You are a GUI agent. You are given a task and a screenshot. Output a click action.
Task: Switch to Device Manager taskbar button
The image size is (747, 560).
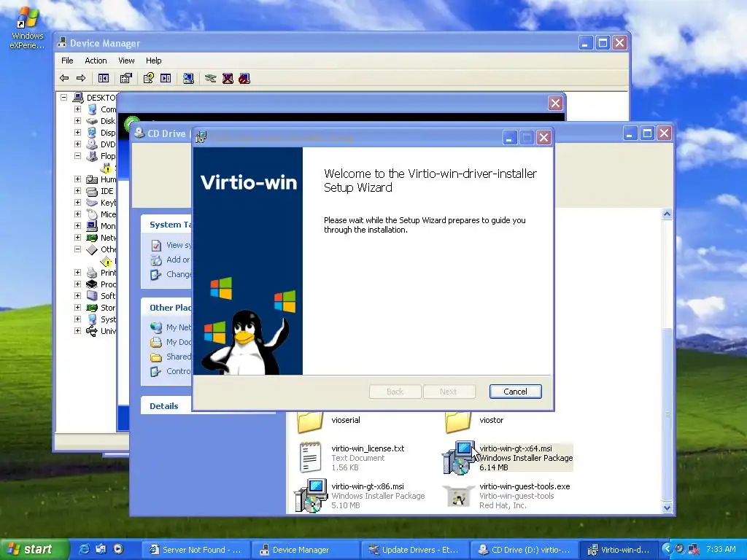[306, 550]
